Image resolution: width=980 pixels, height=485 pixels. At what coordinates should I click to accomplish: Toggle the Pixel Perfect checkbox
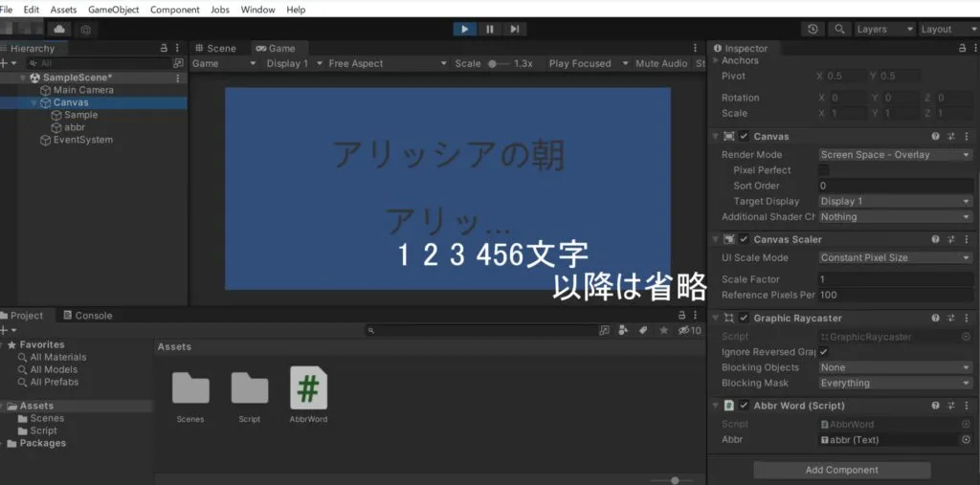824,170
